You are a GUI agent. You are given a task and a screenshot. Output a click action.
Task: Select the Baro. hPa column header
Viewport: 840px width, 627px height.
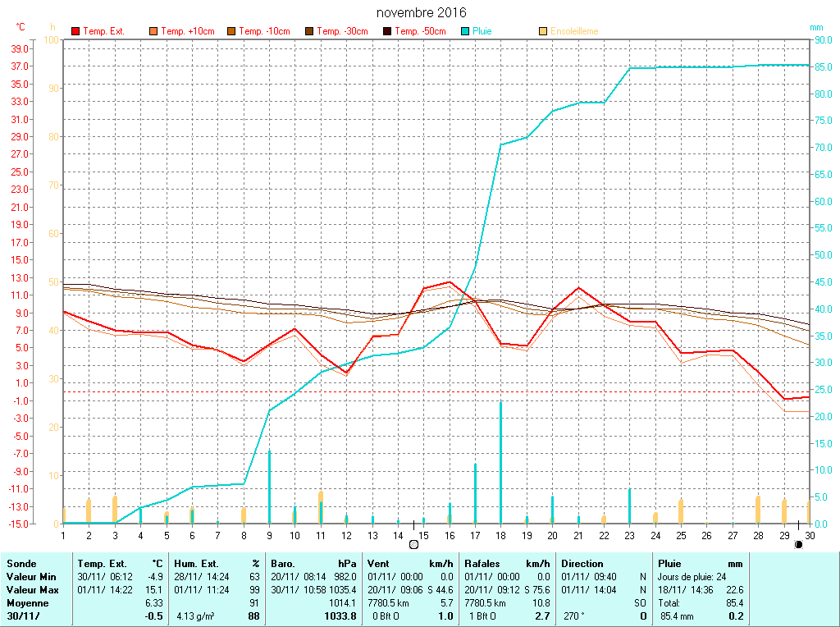(x=313, y=564)
